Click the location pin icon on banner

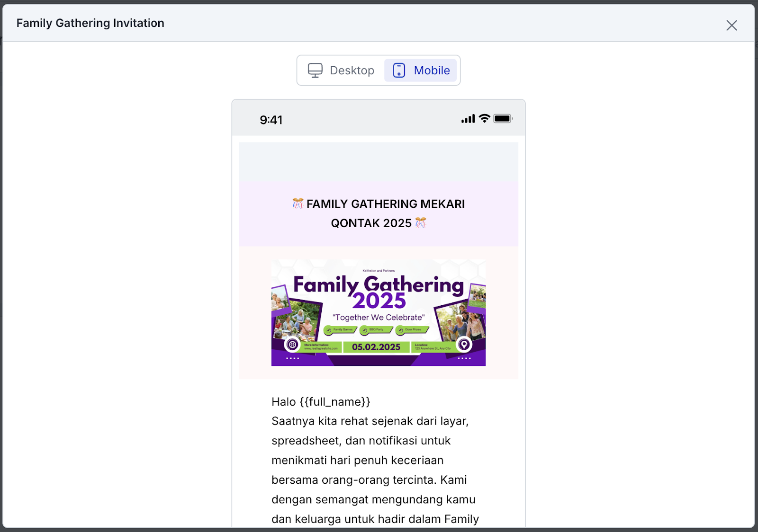coord(464,345)
